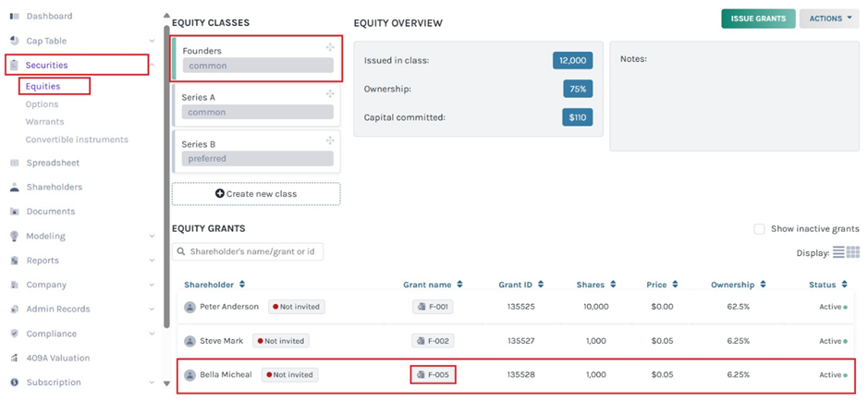Expand the Modeling menu chevron
This screenshot has height=401, width=868.
152,237
